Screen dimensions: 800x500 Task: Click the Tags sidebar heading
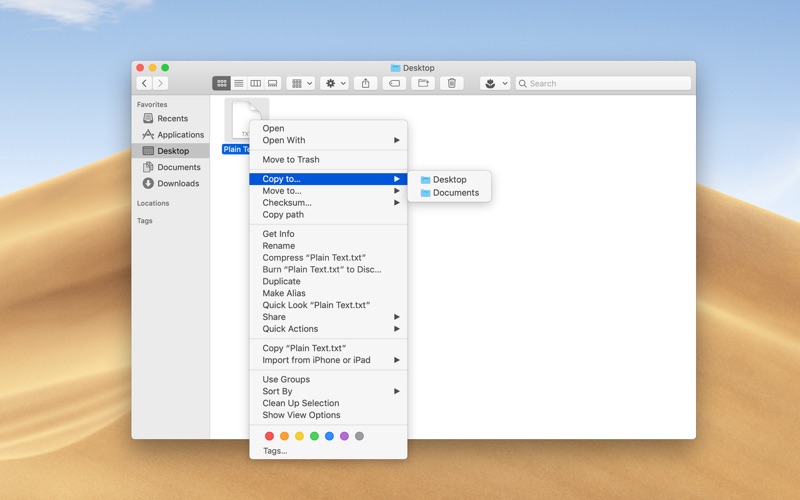(144, 221)
